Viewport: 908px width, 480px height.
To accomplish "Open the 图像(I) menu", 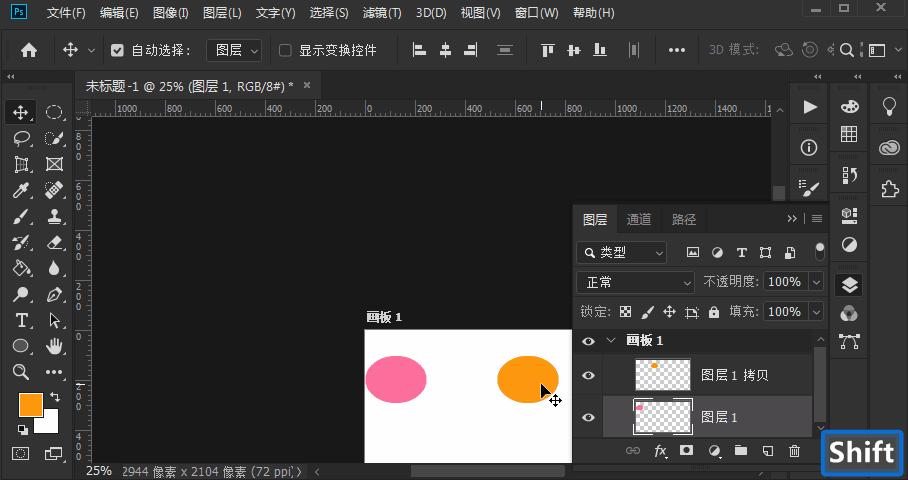I will (x=171, y=13).
